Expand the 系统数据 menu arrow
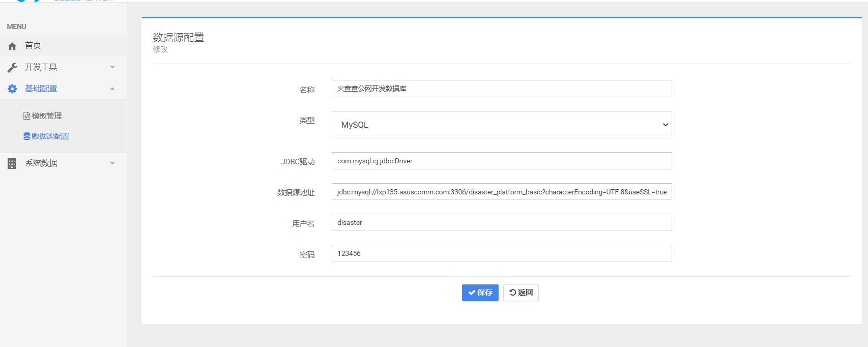This screenshot has height=347, width=868. pyautogui.click(x=112, y=163)
